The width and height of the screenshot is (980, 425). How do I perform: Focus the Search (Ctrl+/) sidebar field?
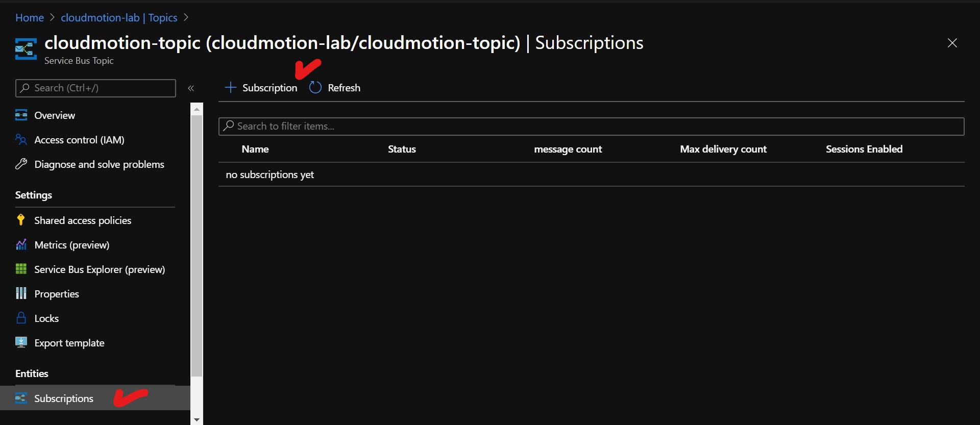coord(95,88)
